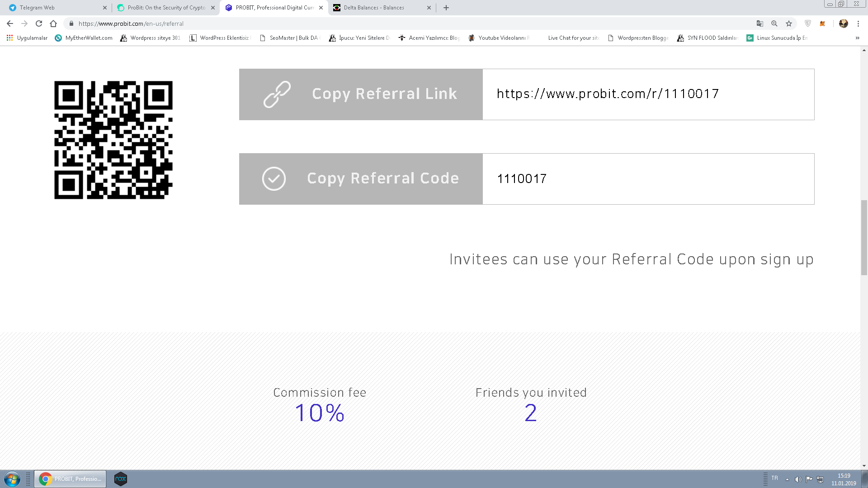Open the Chrome profile avatar
The height and width of the screenshot is (488, 868).
(844, 23)
